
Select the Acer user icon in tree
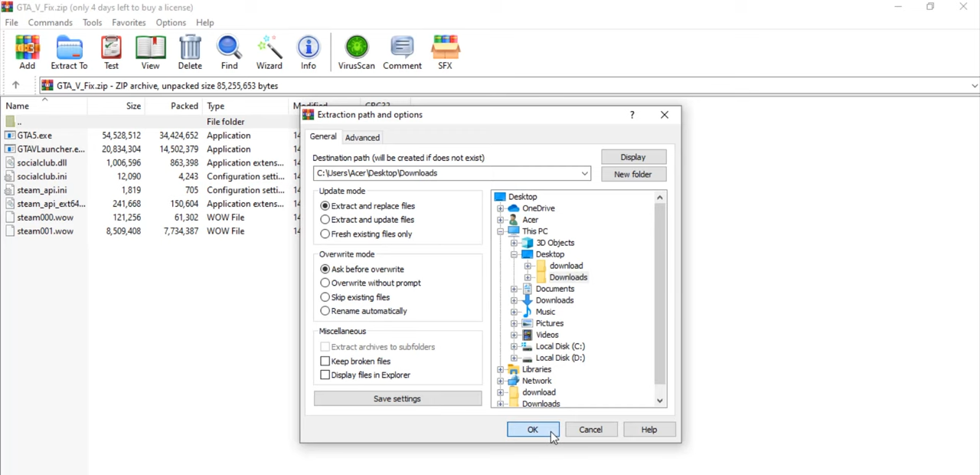(x=514, y=220)
